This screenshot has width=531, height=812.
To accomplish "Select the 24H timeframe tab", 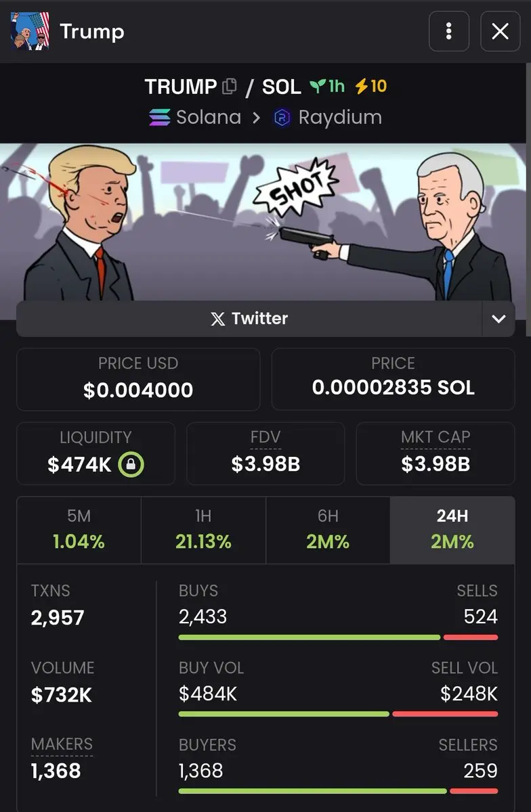I will 452,530.
